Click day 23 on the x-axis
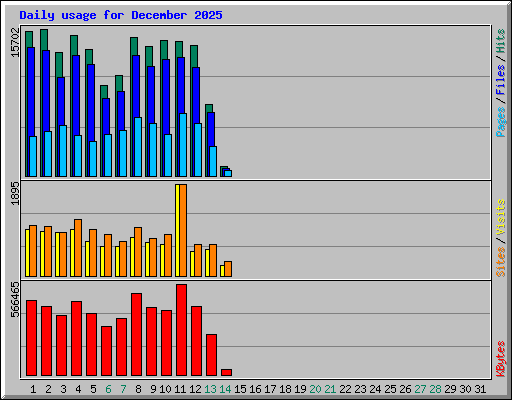 tap(360, 389)
